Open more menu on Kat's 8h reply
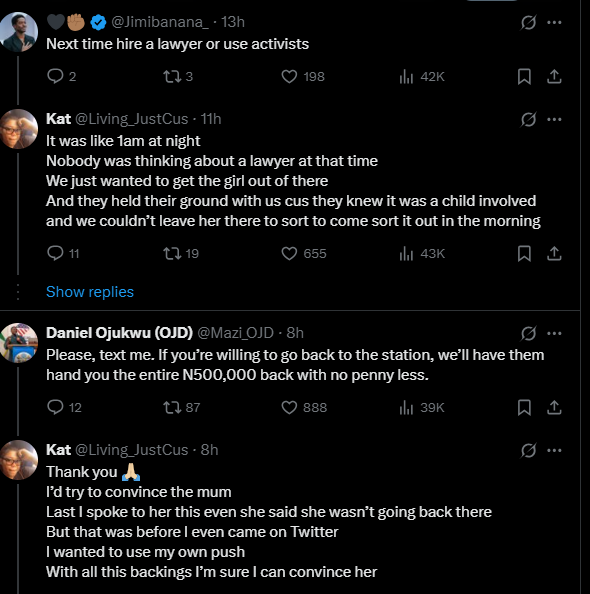The width and height of the screenshot is (590, 594). pyautogui.click(x=554, y=450)
